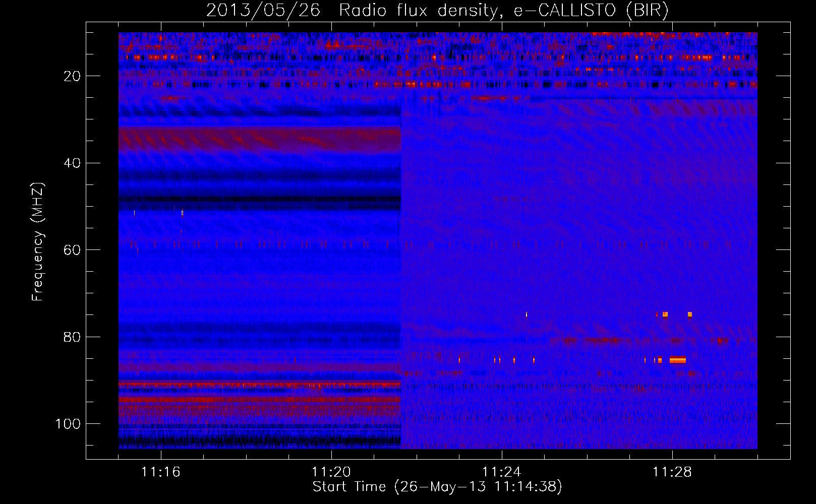Viewport: 816px width, 504px height.
Task: Click the '11:24' time tick label
Action: click(x=502, y=472)
